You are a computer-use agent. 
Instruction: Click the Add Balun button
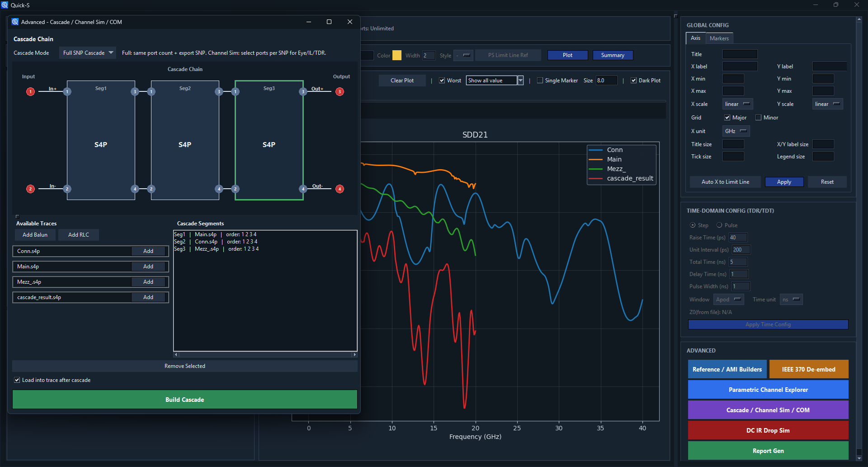35,235
